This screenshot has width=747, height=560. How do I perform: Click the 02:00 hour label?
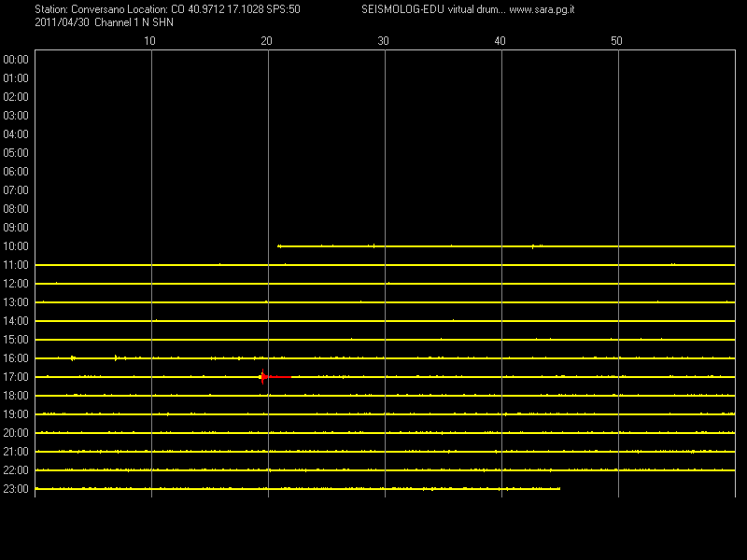tap(16, 97)
